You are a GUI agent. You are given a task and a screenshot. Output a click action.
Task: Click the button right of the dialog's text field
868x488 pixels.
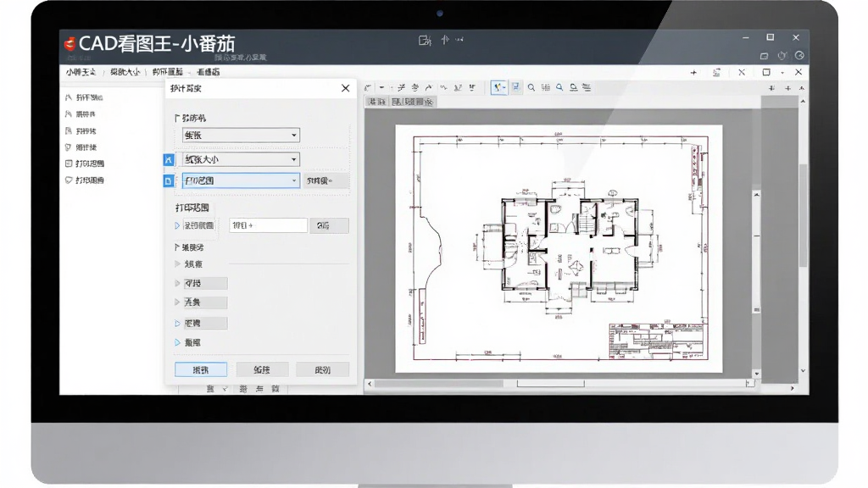[329, 225]
